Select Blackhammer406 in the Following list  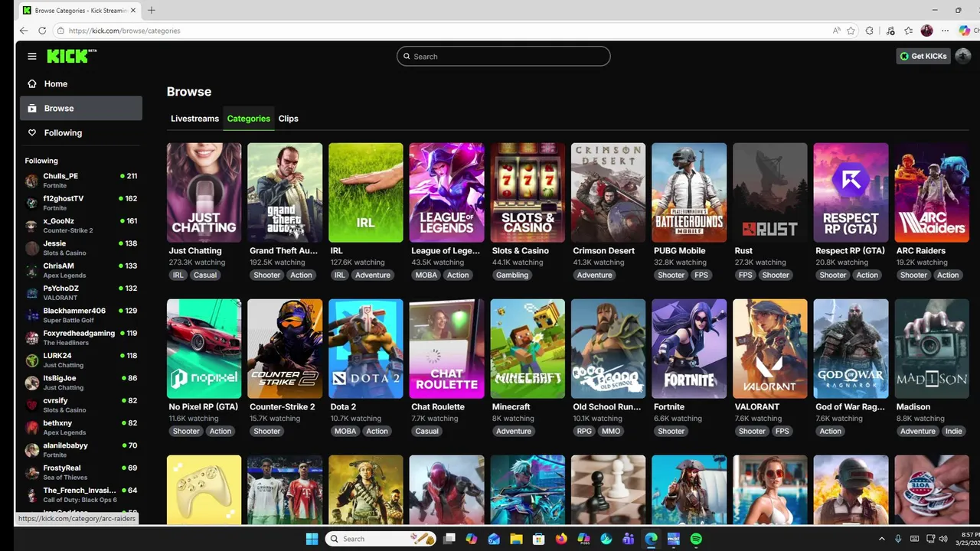(x=81, y=315)
